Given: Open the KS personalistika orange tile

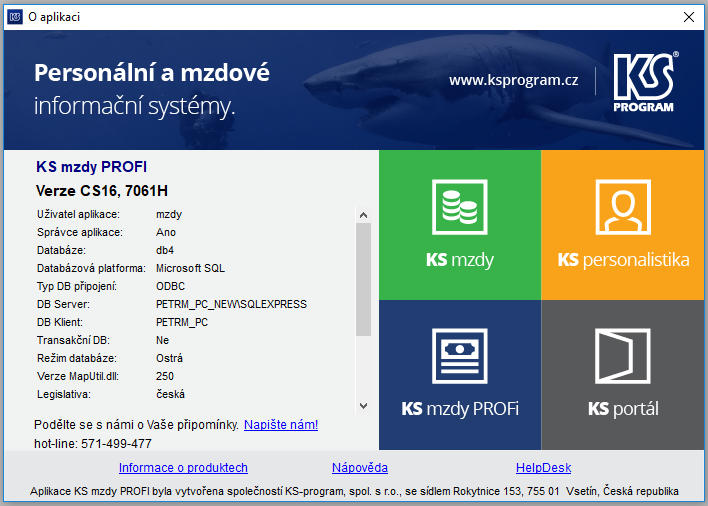Looking at the screenshot, I should [623, 225].
